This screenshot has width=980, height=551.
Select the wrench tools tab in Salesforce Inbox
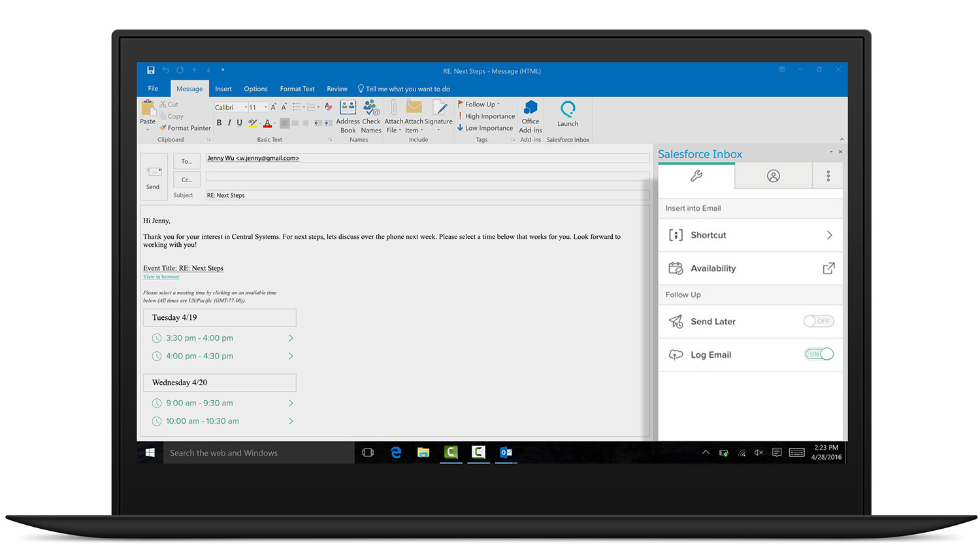coord(696,176)
